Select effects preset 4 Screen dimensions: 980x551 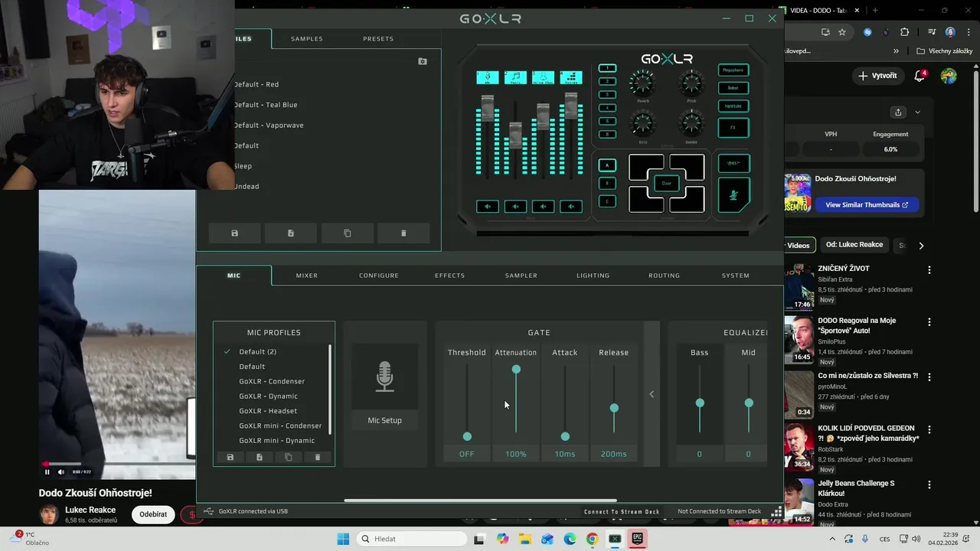pos(607,108)
